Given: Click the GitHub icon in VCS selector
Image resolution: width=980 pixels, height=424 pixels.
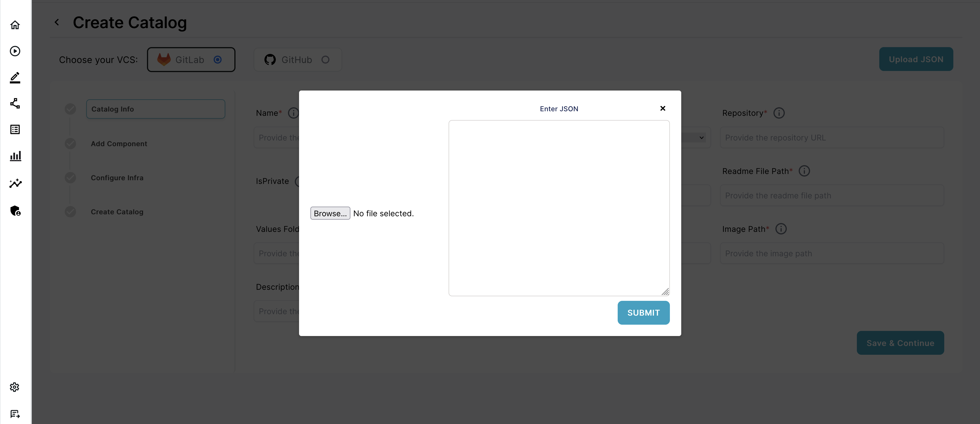Looking at the screenshot, I should (270, 59).
